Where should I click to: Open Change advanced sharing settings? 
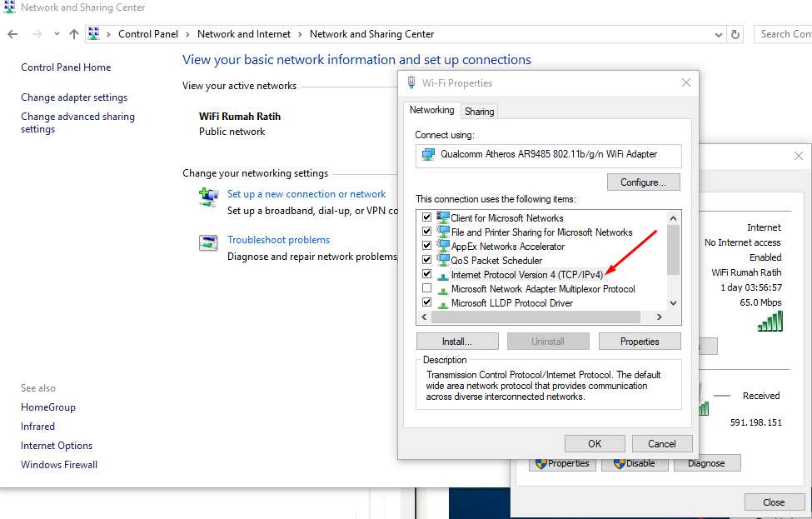coord(77,122)
